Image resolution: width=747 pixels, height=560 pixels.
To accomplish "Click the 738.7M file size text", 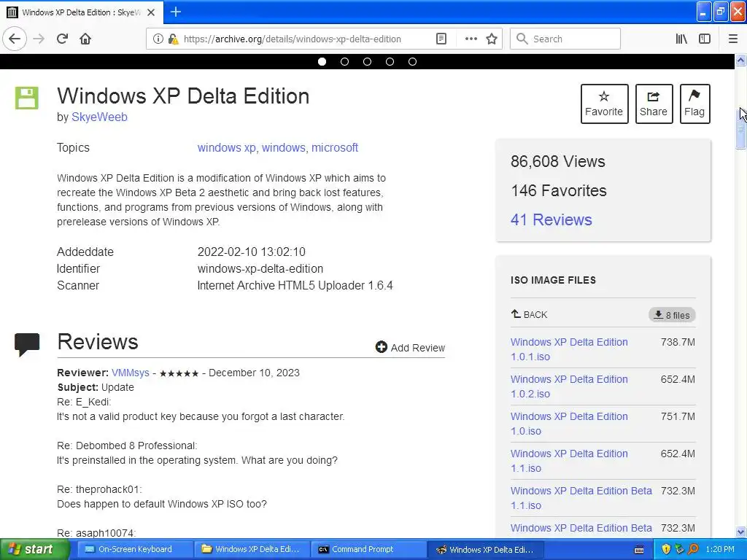I will 678,343.
